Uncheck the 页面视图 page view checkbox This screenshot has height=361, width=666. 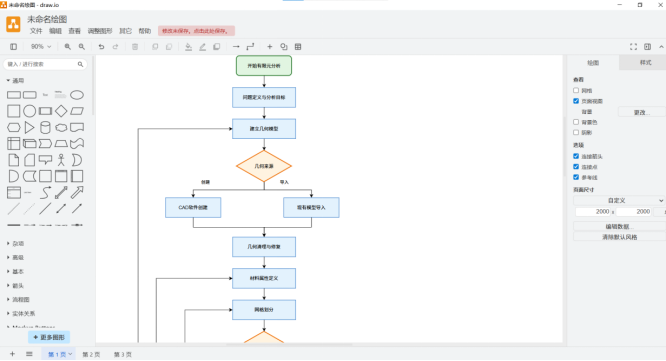576,101
